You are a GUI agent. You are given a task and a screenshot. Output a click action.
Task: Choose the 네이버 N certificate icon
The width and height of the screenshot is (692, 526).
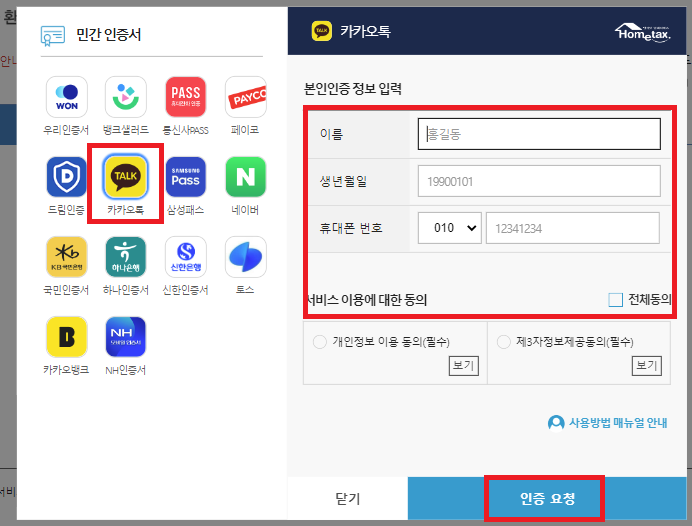245,177
